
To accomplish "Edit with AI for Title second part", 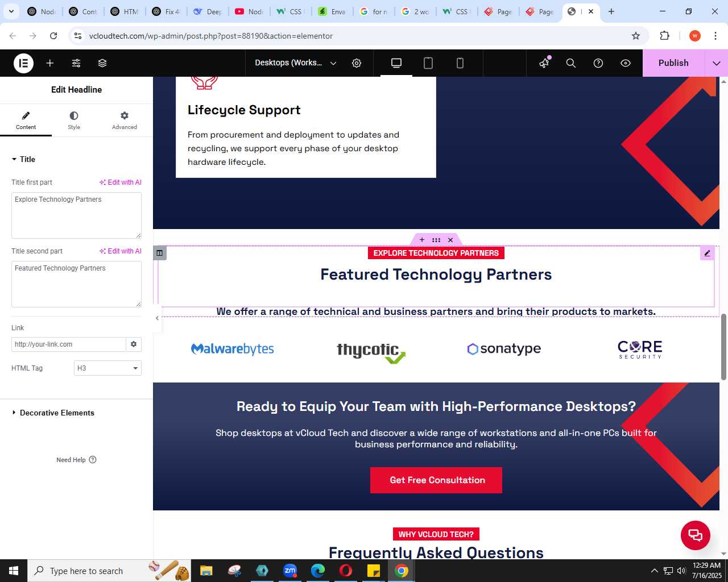I will 121,251.
